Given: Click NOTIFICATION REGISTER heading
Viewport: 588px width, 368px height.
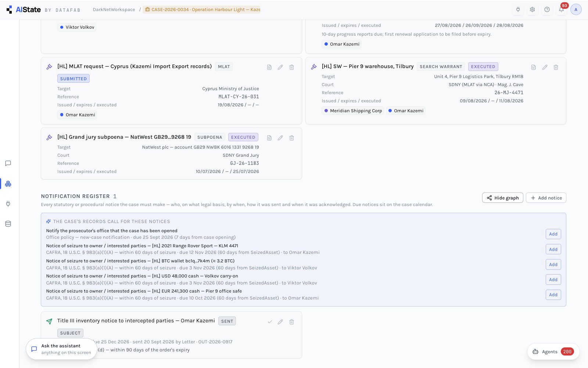Looking at the screenshot, I should click(x=75, y=196).
